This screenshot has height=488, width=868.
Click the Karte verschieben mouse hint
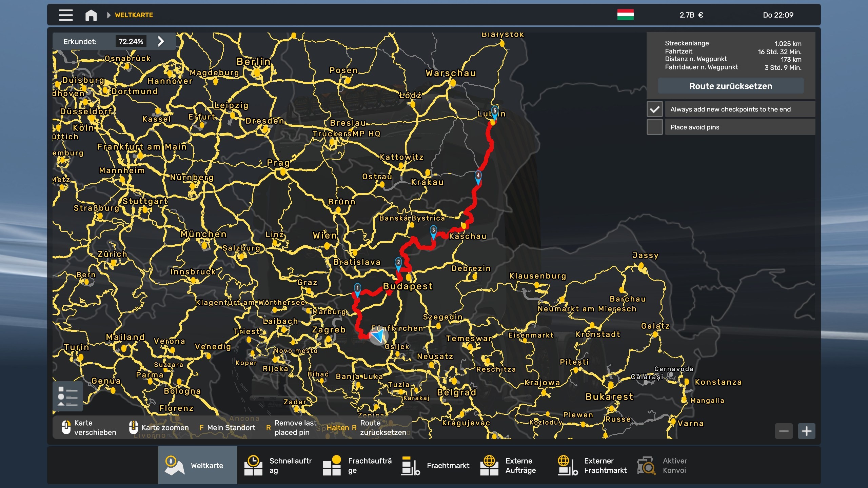(89, 428)
